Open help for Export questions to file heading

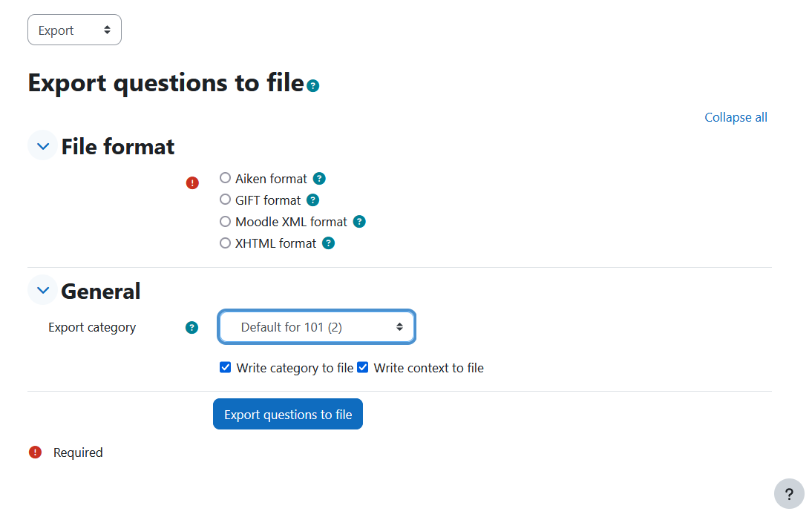pyautogui.click(x=312, y=86)
